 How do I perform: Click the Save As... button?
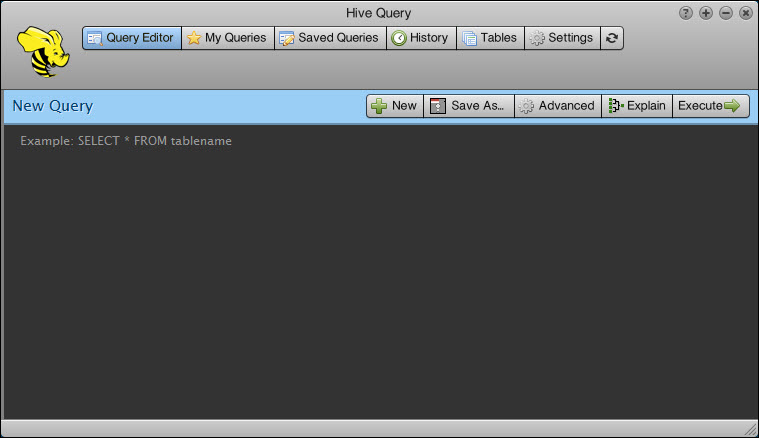pyautogui.click(x=469, y=106)
